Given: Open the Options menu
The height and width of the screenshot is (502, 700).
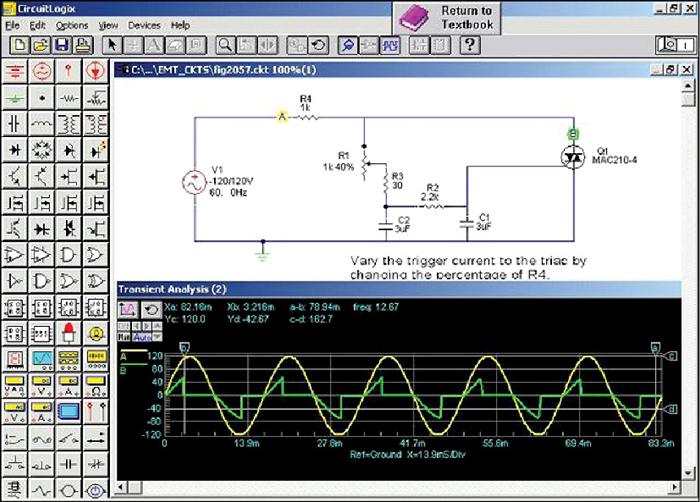Looking at the screenshot, I should 71,24.
